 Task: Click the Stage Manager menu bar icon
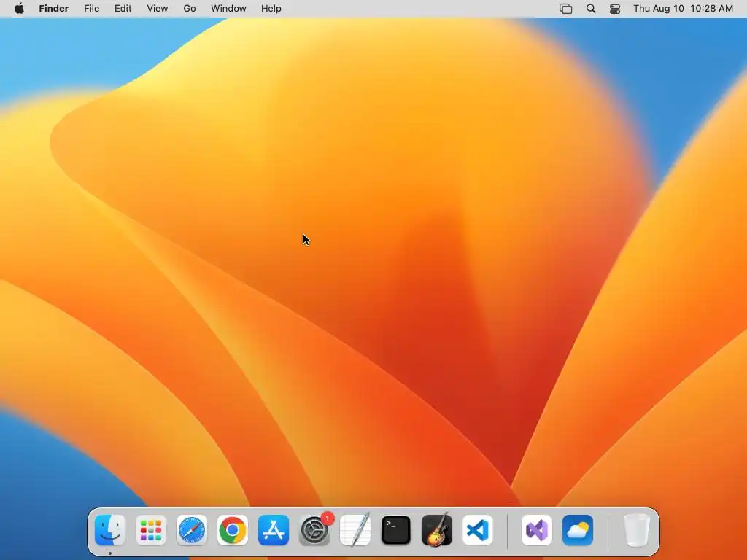click(565, 9)
